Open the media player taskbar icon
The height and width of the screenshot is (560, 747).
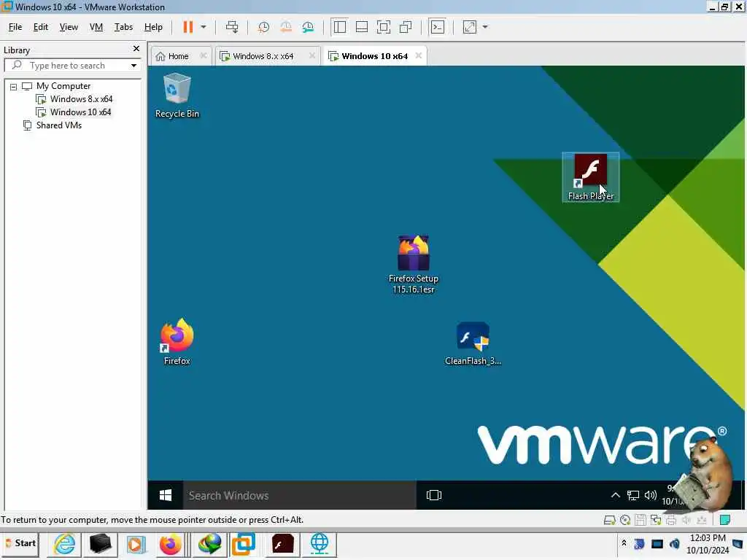(135, 544)
